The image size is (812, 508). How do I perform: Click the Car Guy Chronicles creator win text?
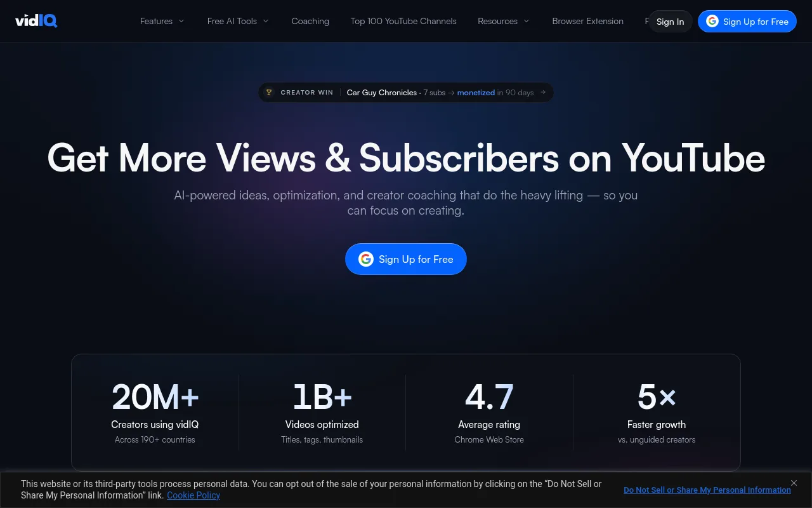(x=382, y=93)
